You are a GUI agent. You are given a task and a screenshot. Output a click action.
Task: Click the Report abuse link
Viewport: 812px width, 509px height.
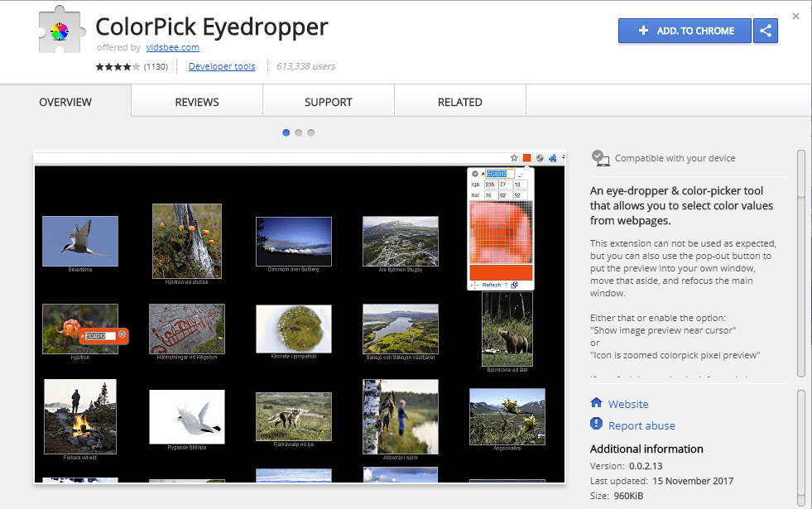tap(641, 425)
